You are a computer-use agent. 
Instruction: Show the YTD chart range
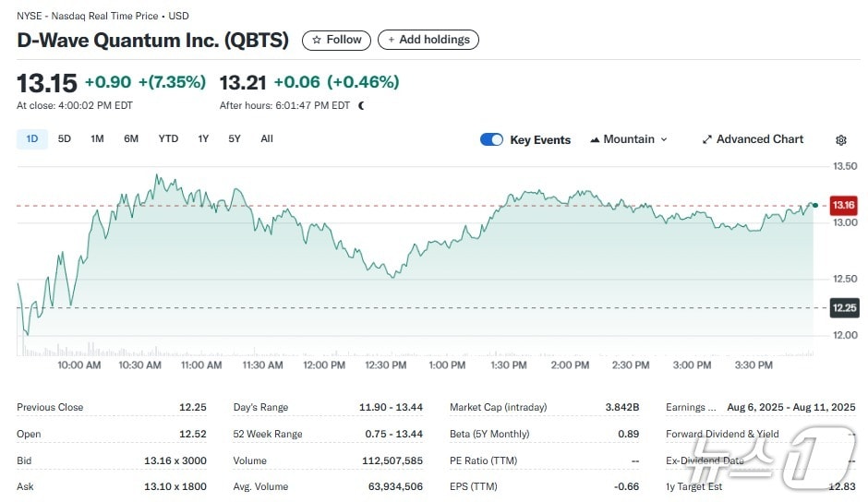[168, 138]
